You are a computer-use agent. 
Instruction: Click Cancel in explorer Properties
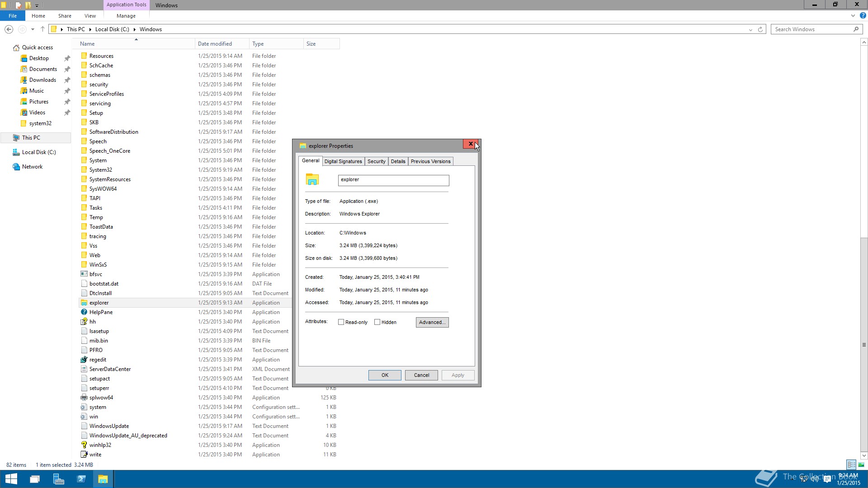(x=421, y=375)
